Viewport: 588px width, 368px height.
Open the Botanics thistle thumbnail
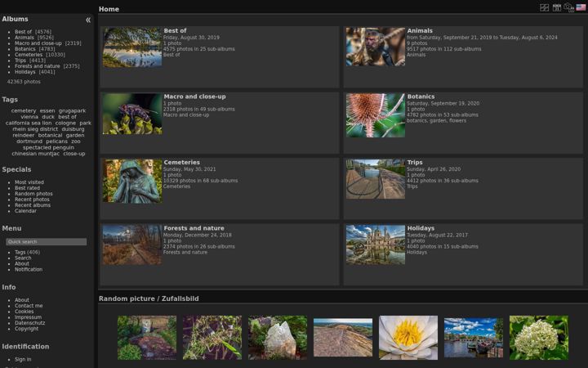[x=376, y=115]
